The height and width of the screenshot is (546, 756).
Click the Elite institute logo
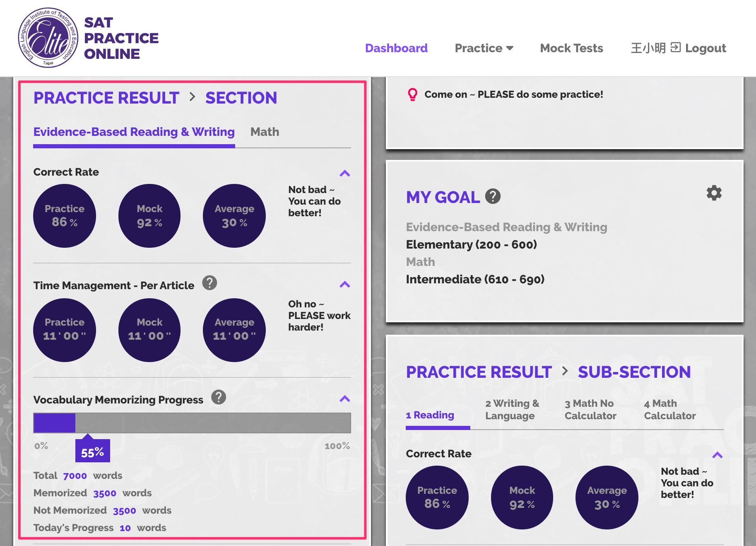48,38
